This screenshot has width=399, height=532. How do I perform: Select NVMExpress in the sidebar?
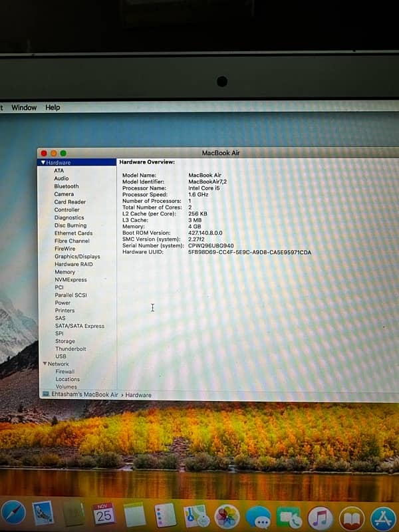coord(71,279)
